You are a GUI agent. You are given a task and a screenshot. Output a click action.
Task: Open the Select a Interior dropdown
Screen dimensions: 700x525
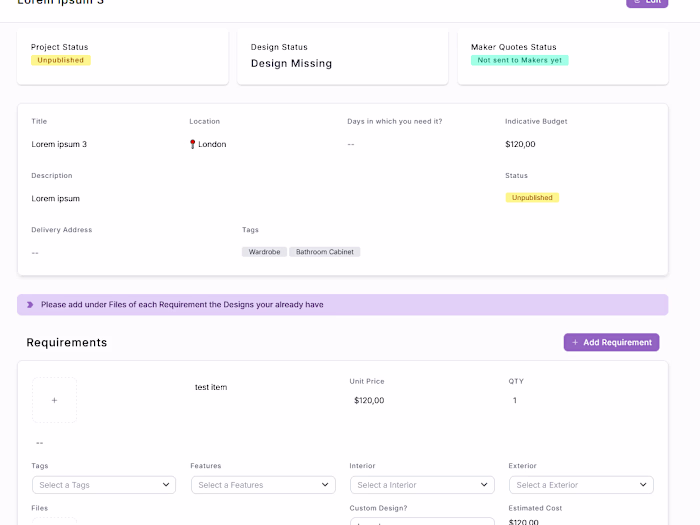[422, 485]
